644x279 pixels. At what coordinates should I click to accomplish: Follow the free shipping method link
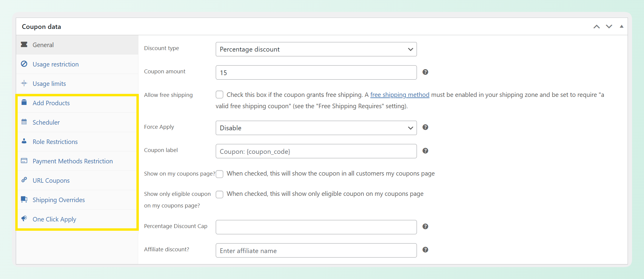click(400, 95)
